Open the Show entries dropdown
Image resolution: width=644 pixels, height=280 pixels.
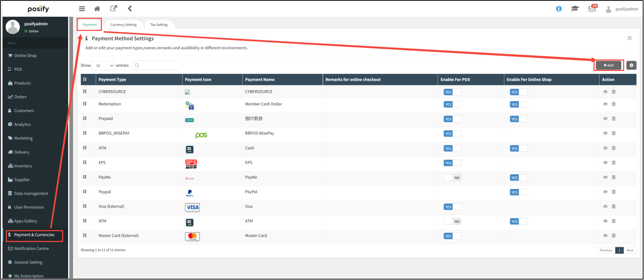click(104, 66)
